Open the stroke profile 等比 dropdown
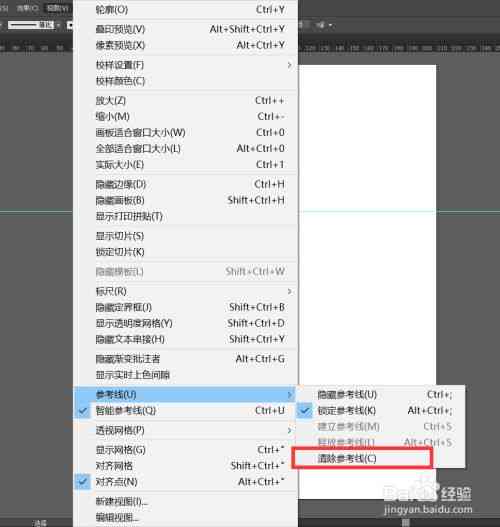Image resolution: width=500 pixels, height=527 pixels. (34, 25)
